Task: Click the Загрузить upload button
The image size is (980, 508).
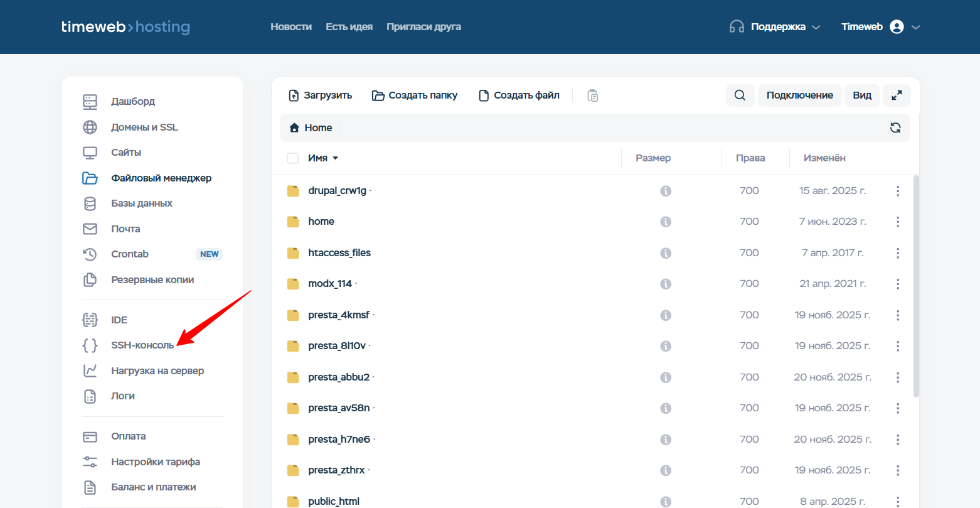Action: [320, 95]
